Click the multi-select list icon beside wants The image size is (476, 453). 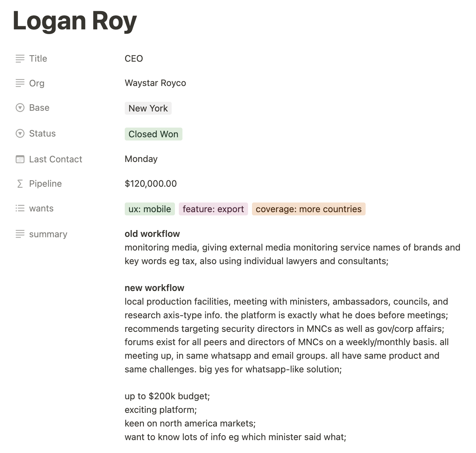[x=20, y=208]
